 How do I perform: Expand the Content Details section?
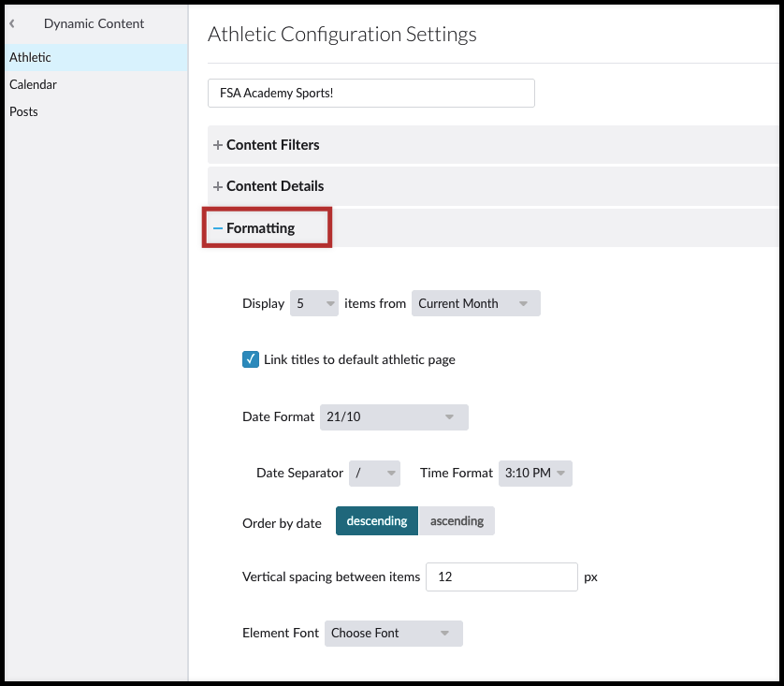pyautogui.click(x=492, y=186)
